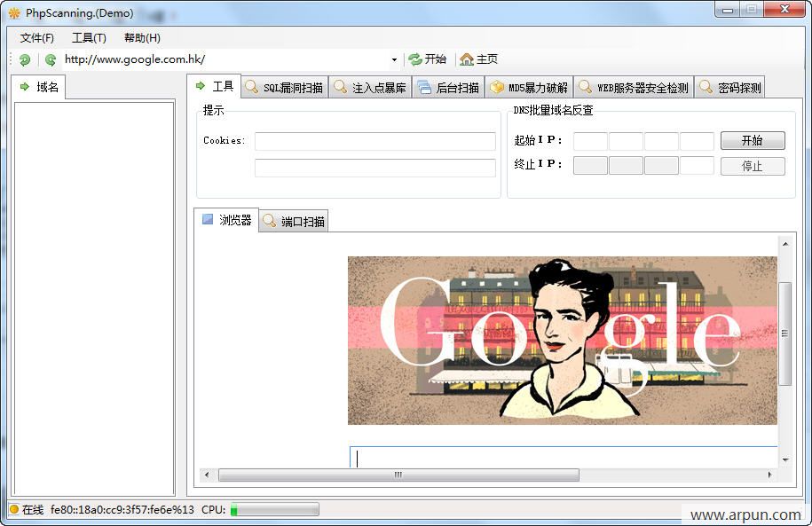Image resolution: width=812 pixels, height=526 pixels.
Task: Switch to the 密码探测 tab
Action: point(730,88)
